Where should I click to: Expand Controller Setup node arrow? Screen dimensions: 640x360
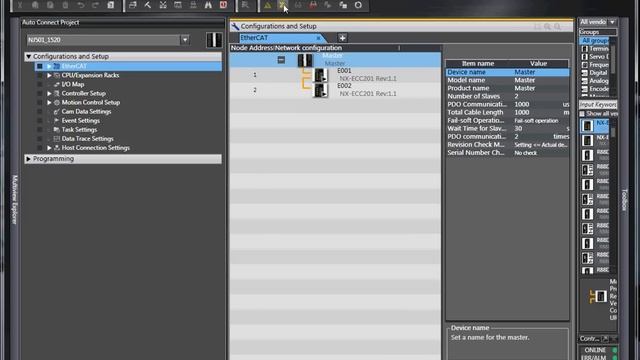pyautogui.click(x=49, y=93)
